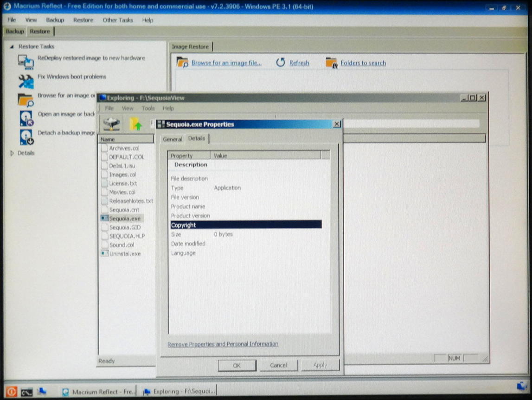Click the ReDeploy restored image icon

pos(26,62)
